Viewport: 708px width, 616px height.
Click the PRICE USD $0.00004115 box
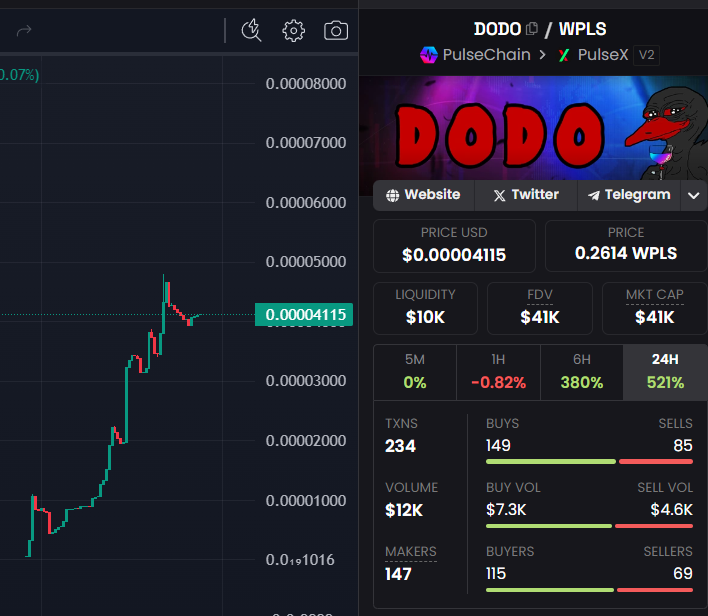(454, 246)
